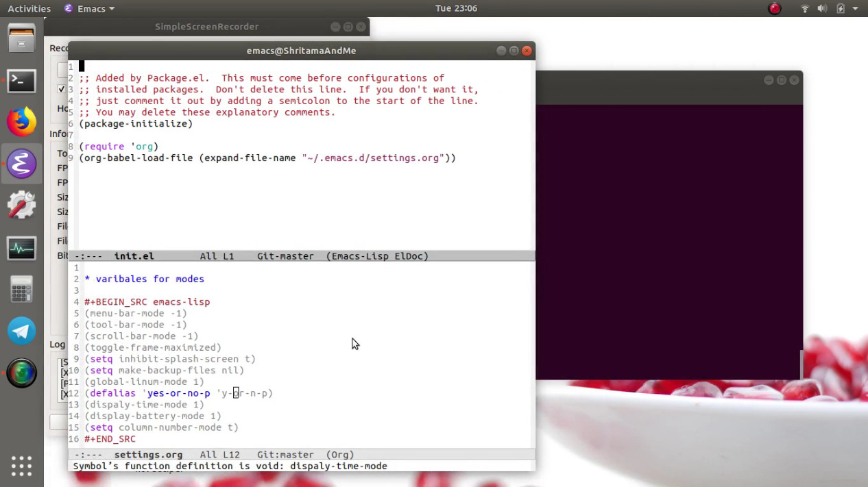This screenshot has height=487, width=868.
Task: Click the echo area error message
Action: click(x=230, y=466)
